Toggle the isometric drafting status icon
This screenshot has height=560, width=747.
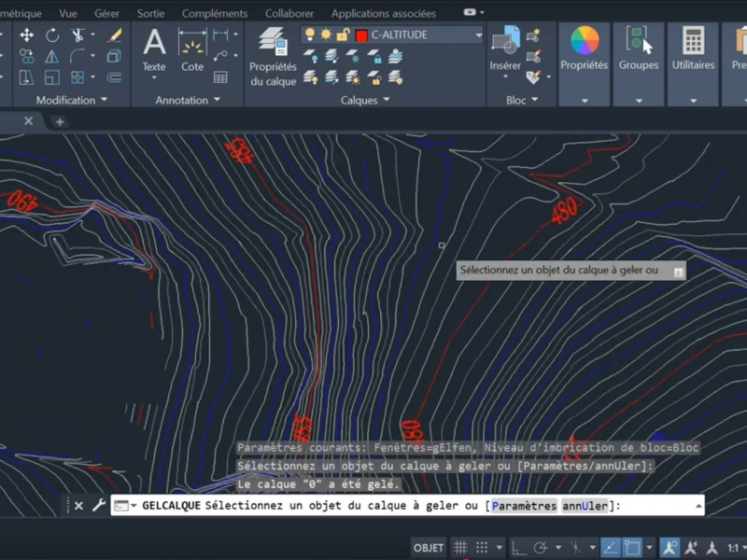pyautogui.click(x=575, y=548)
